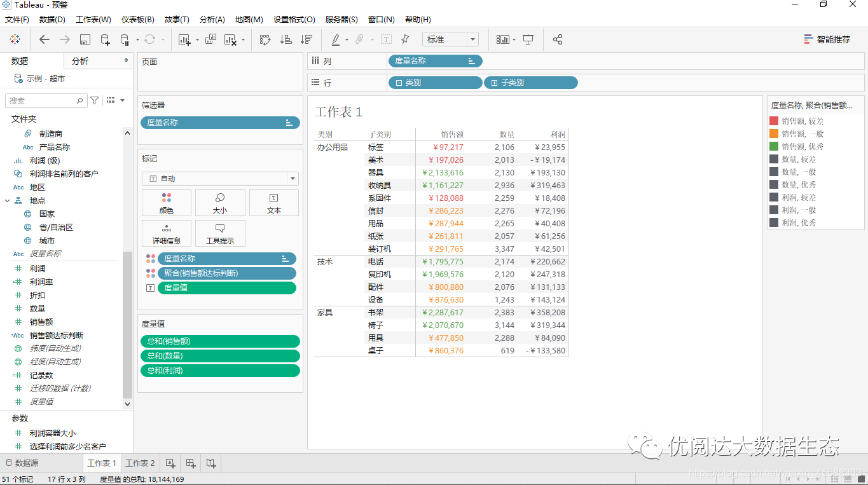Open the 大小 size mark card
This screenshot has height=485, width=868.
click(x=220, y=203)
